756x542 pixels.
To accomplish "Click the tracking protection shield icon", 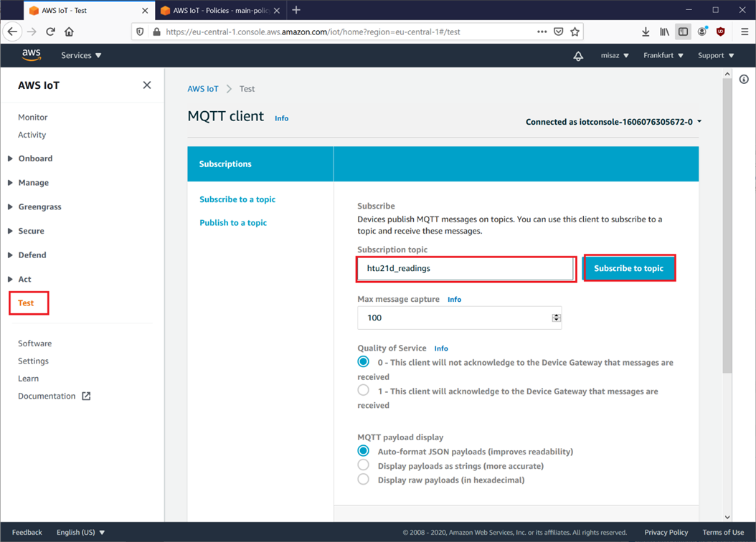I will (x=140, y=32).
